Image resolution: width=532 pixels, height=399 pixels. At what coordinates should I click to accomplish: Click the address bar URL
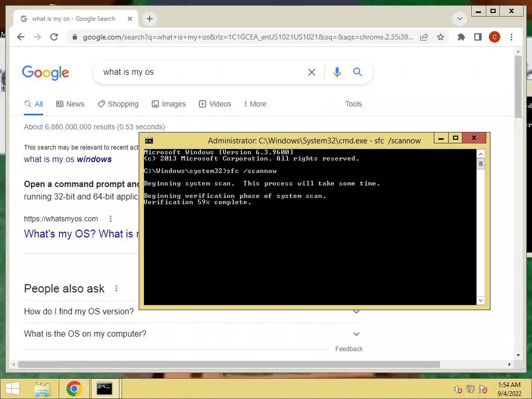[248, 37]
